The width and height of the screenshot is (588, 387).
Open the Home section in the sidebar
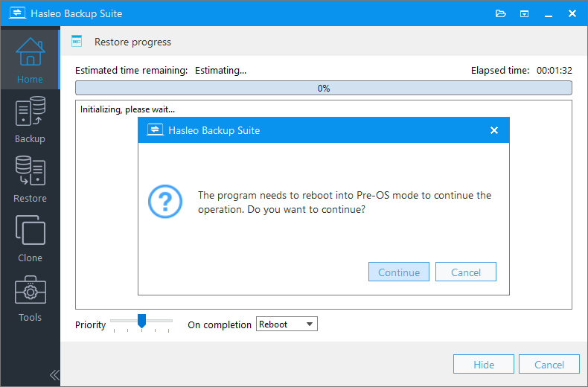click(30, 60)
